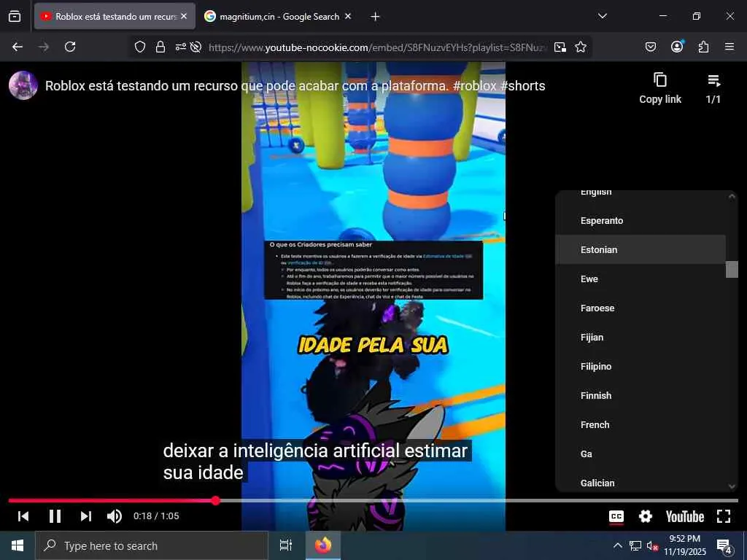Open Firefox View button in tab strip
The width and height of the screenshot is (747, 560).
tap(15, 16)
